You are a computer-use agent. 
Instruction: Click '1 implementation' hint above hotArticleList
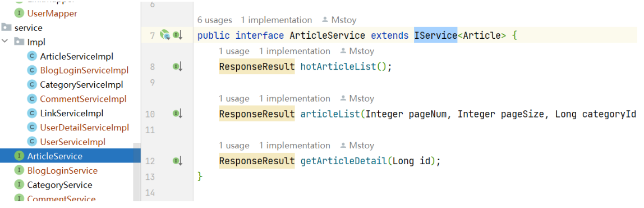click(x=295, y=51)
